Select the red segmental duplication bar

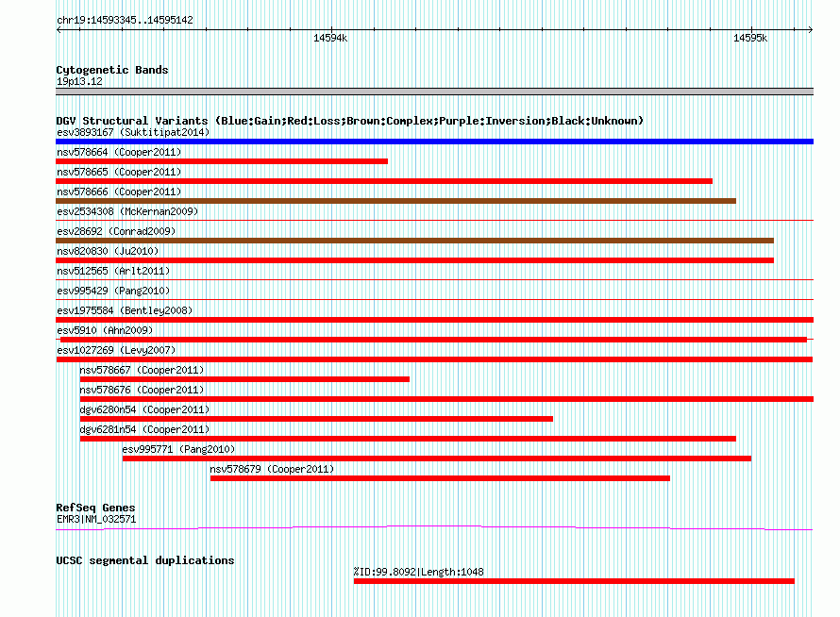[574, 581]
